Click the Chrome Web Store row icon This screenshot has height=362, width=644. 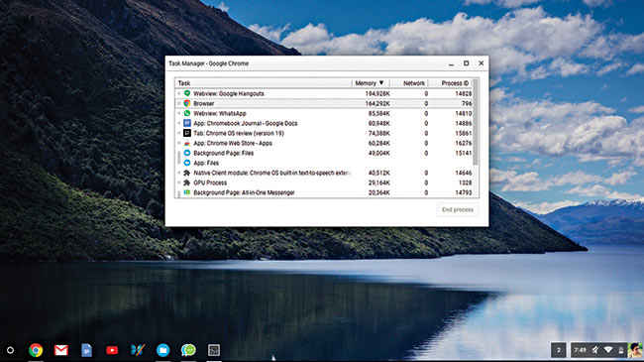tap(187, 143)
